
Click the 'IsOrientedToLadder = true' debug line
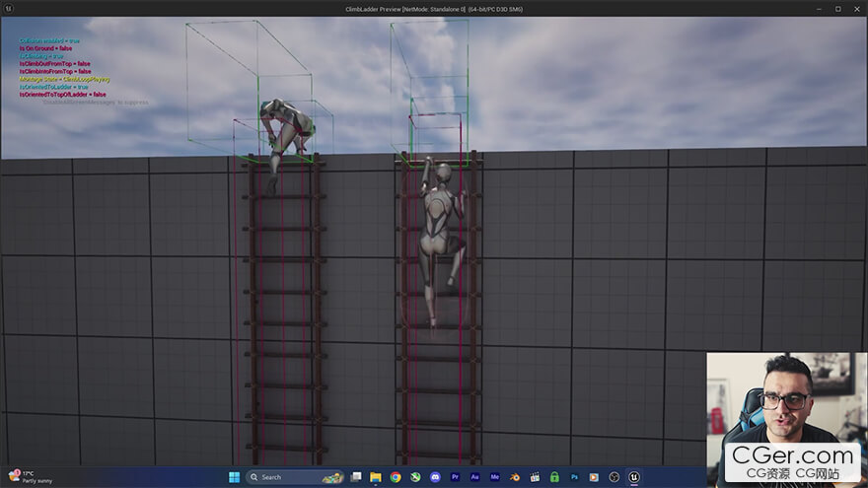53,87
